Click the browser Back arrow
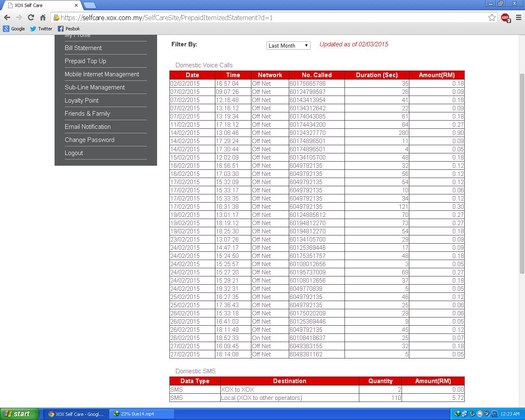The image size is (525, 420). click(7, 17)
